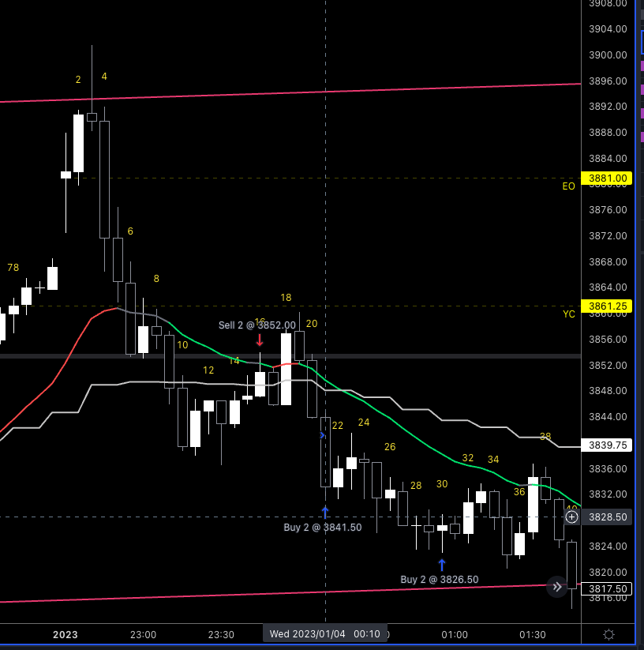
Task: Click bar count label 8
Action: point(156,279)
